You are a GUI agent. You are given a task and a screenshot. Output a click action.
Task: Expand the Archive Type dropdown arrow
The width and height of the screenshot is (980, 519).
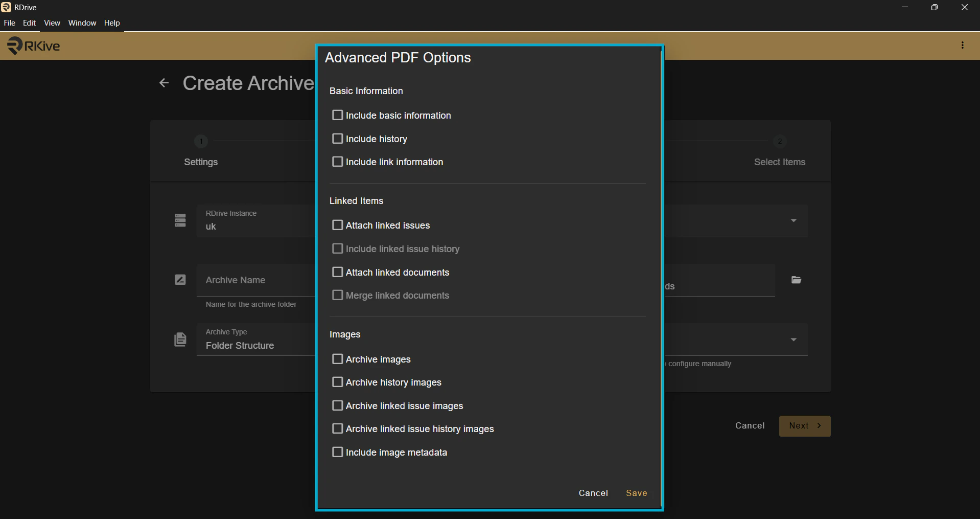click(x=794, y=340)
